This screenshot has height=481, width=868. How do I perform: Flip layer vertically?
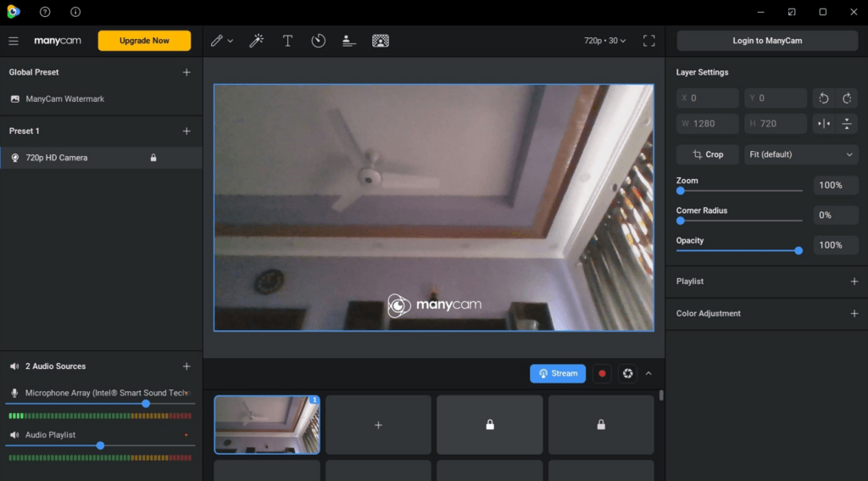[847, 124]
